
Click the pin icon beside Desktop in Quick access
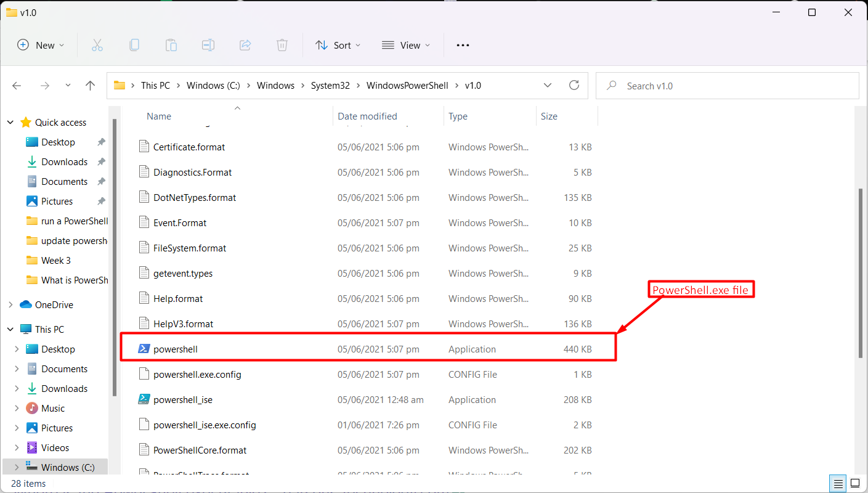click(102, 142)
